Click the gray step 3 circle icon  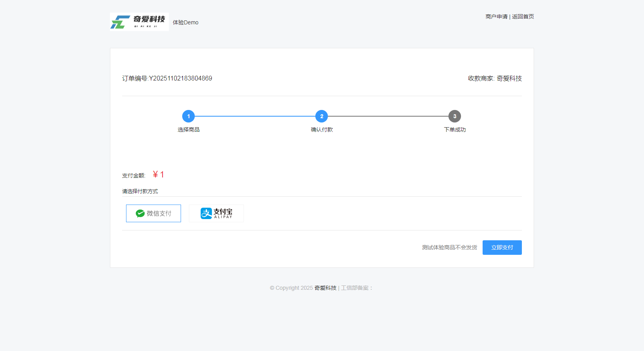455,116
